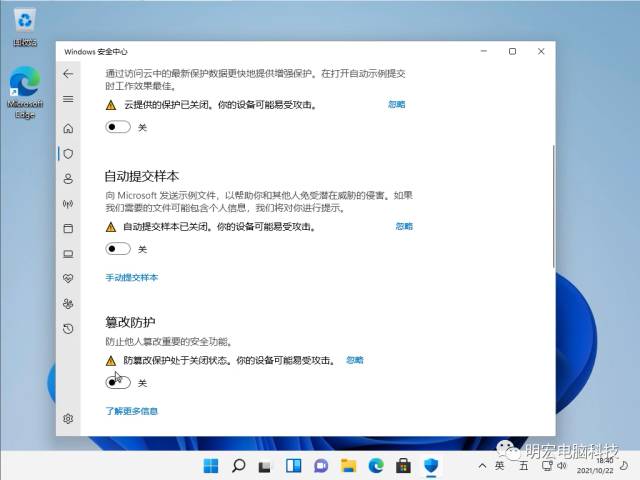Screen dimensions: 640x480
Task: Open the Home page icon in sidebar
Action: click(68, 129)
